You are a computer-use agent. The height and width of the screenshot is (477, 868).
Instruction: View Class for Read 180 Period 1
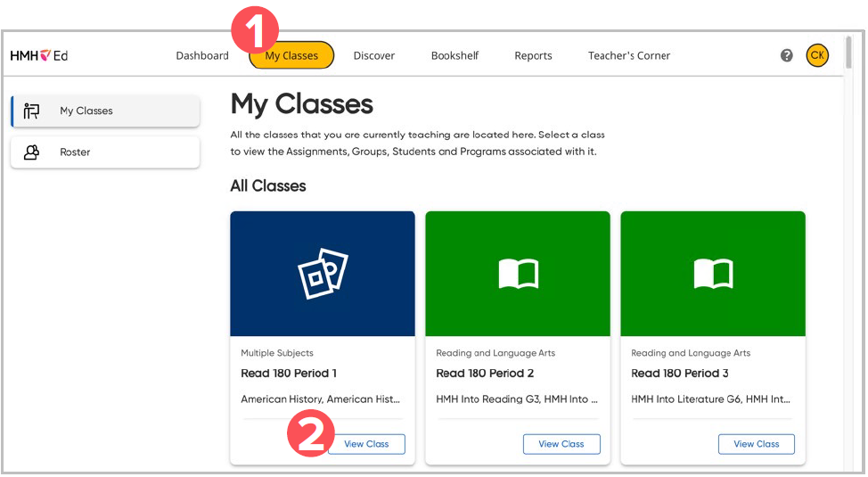pos(366,444)
